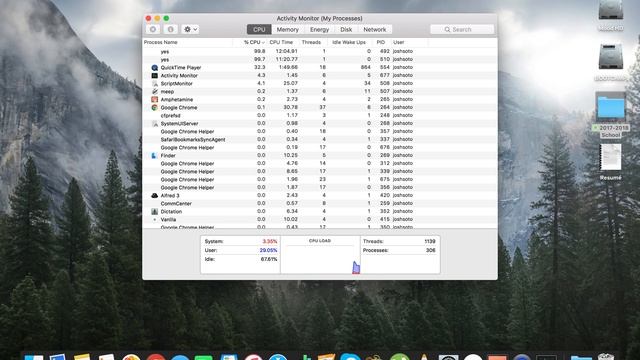The width and height of the screenshot is (640, 360).
Task: Click the Amphetamine process icon
Action: pyautogui.click(x=154, y=99)
